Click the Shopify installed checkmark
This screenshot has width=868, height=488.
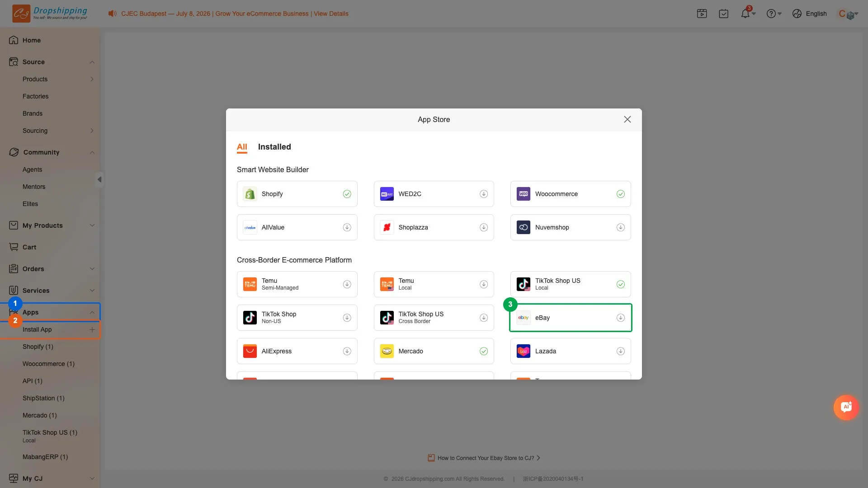pyautogui.click(x=347, y=194)
